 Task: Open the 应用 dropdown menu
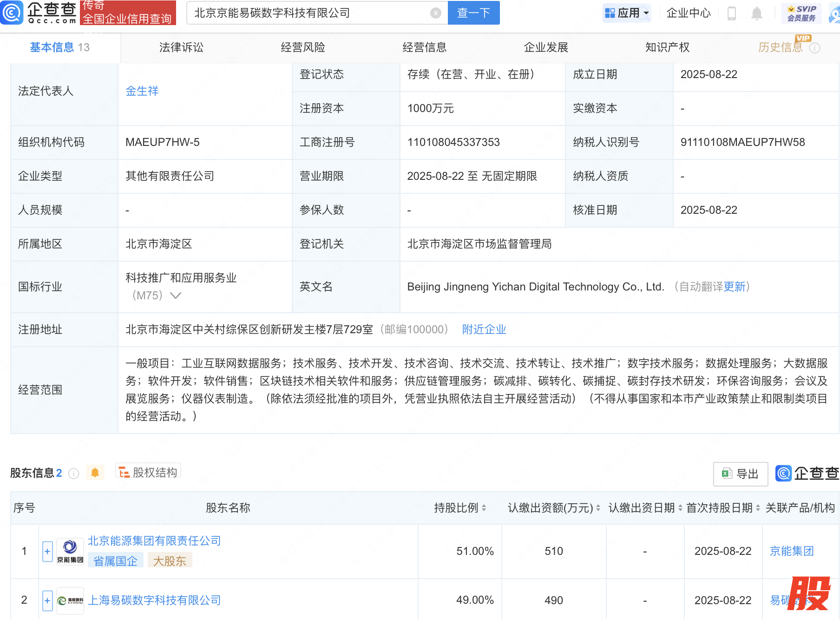pos(627,13)
